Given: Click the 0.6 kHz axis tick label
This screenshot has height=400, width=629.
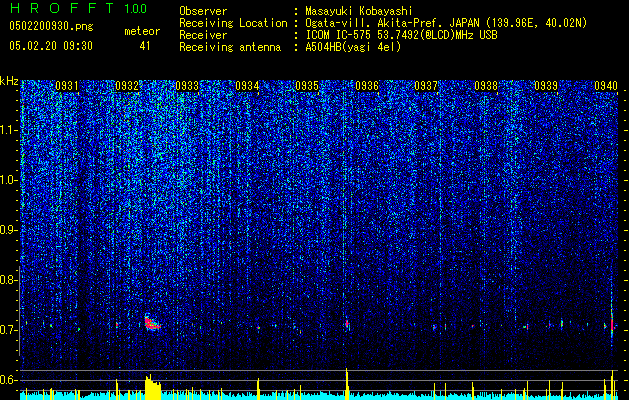Looking at the screenshot, I should click(x=9, y=380).
